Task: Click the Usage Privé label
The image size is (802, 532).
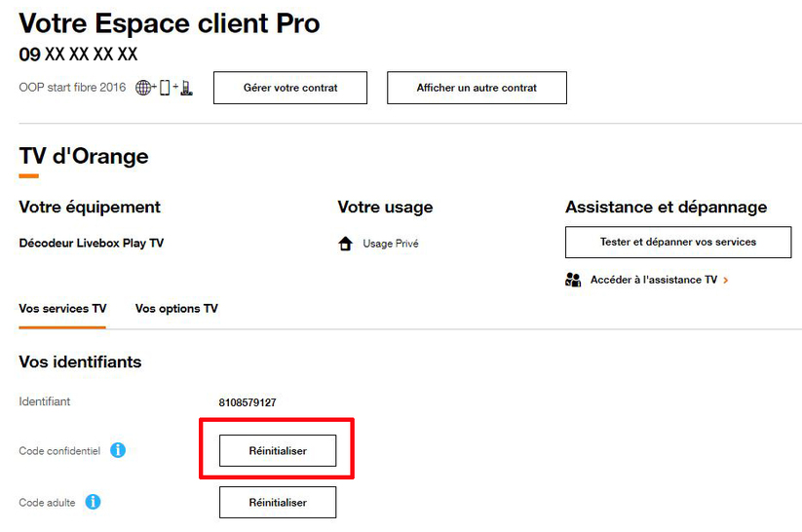Action: (x=391, y=244)
